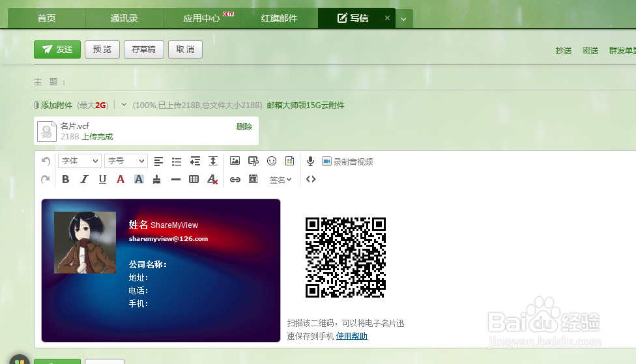Adjust line spacing

click(213, 161)
